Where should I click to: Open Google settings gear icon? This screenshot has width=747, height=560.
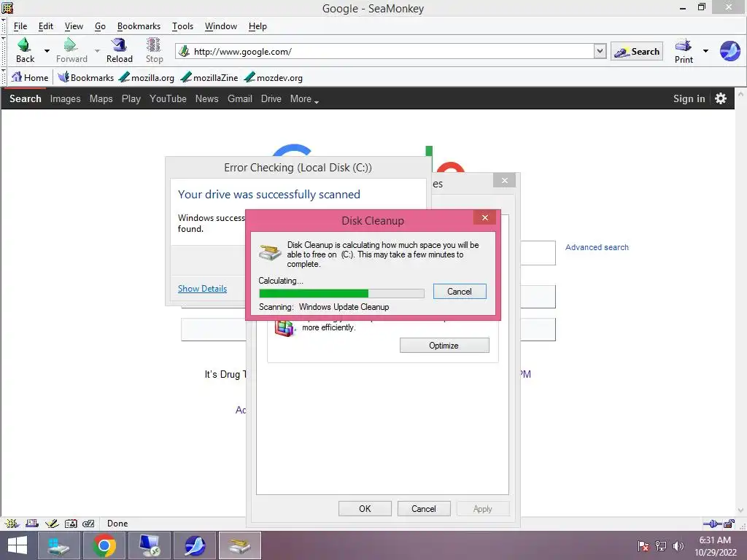(720, 98)
